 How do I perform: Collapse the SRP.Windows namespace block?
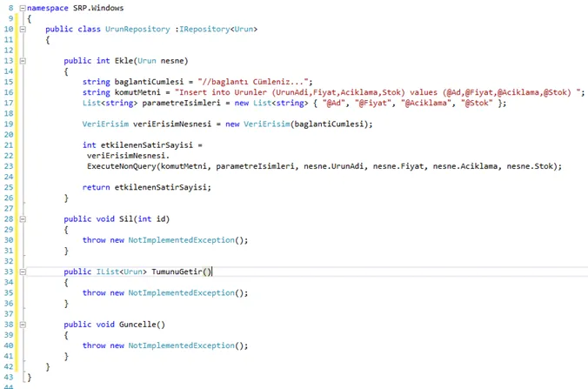(23, 8)
